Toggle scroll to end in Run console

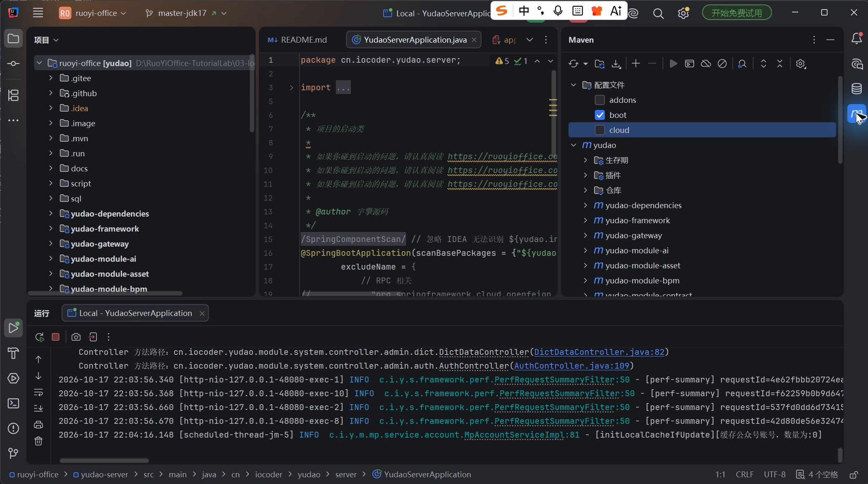(38, 408)
